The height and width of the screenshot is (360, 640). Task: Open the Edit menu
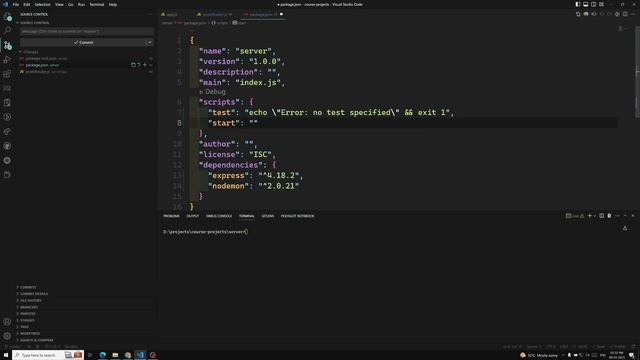tap(27, 4)
